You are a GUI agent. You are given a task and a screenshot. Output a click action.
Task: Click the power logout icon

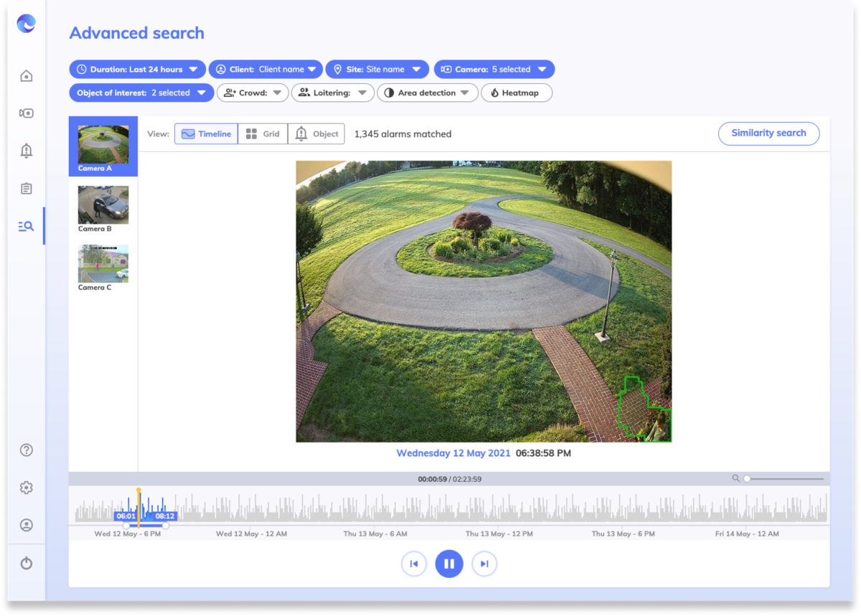pyautogui.click(x=27, y=563)
